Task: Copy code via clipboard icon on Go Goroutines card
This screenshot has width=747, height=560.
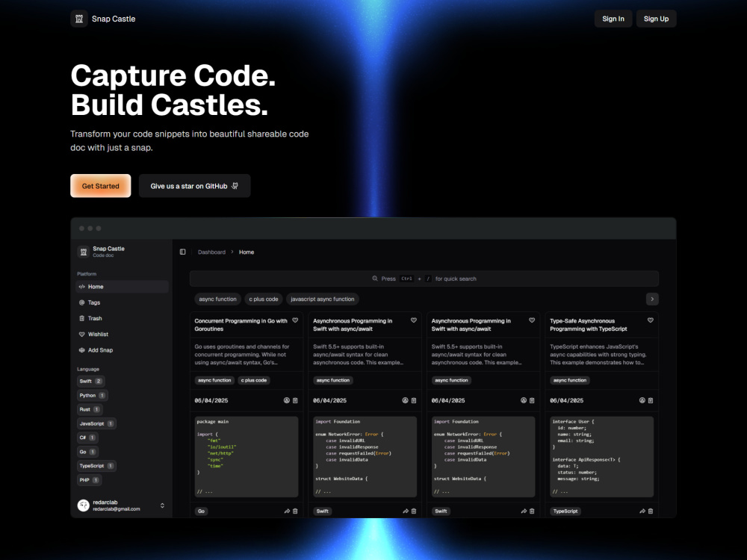Action: coord(295,400)
